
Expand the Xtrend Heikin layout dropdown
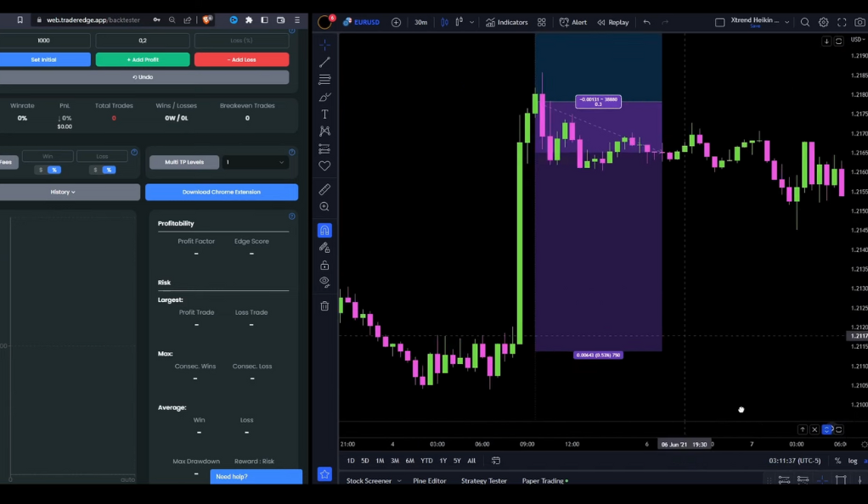pos(786,22)
